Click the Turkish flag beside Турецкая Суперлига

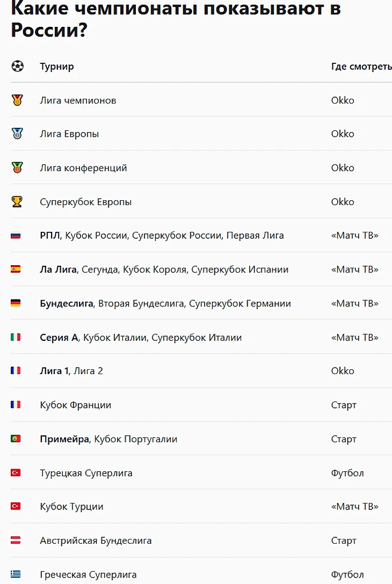(16, 473)
